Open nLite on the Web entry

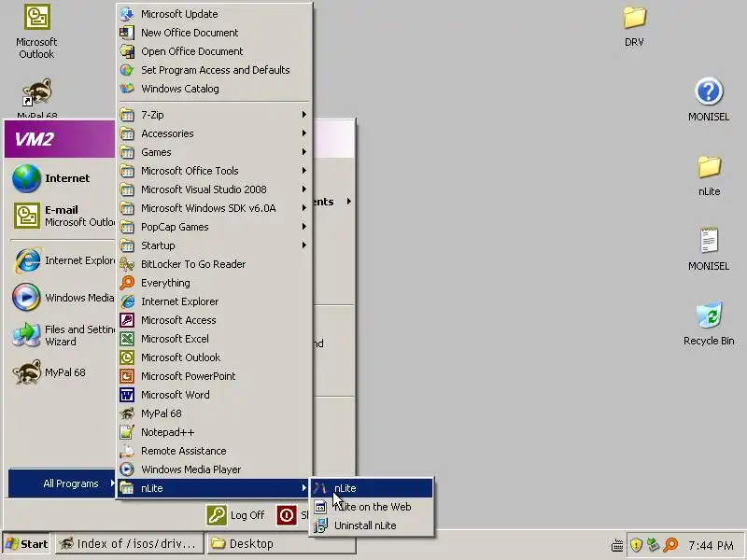tap(371, 507)
